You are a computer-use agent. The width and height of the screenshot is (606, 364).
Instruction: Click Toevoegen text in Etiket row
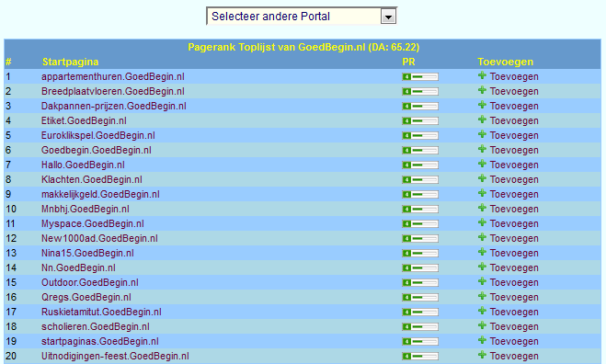(x=514, y=120)
